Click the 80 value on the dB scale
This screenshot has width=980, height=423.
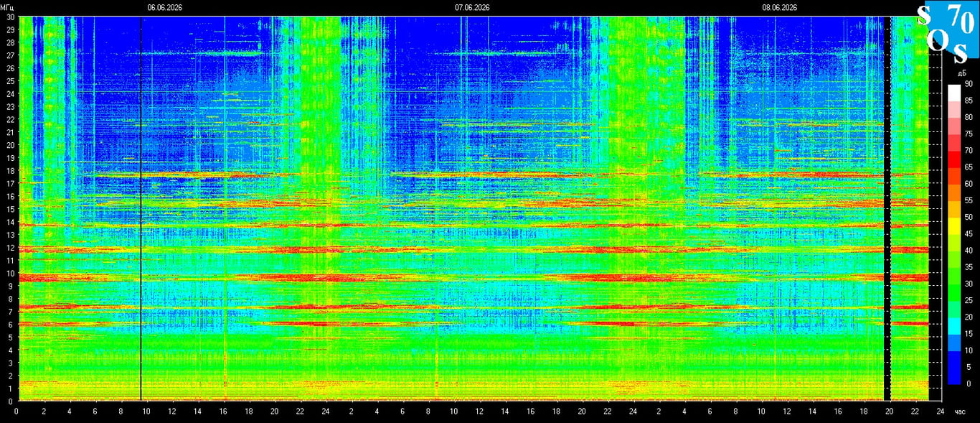click(x=969, y=117)
